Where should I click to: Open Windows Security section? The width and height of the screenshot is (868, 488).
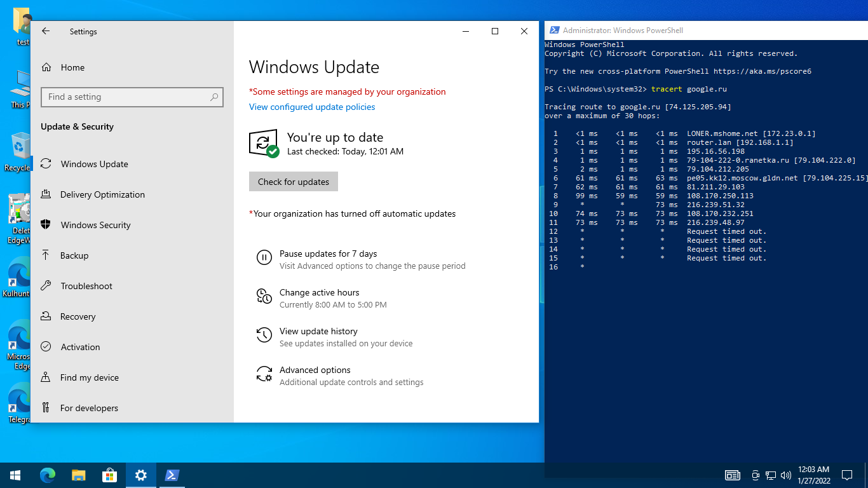point(95,225)
